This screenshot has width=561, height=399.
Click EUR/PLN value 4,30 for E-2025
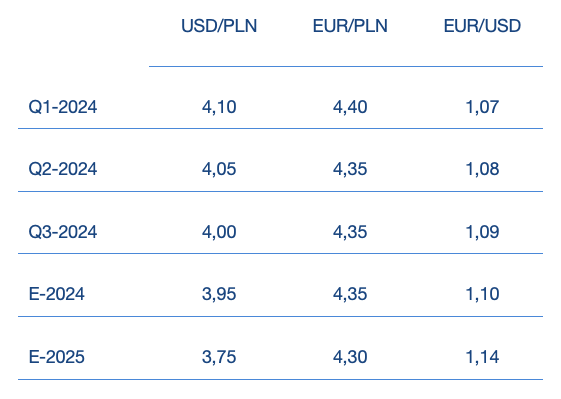coord(350,357)
